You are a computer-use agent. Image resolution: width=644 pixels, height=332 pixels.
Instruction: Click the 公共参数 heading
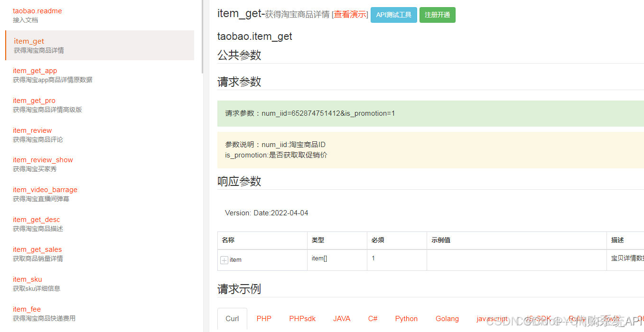pyautogui.click(x=239, y=55)
